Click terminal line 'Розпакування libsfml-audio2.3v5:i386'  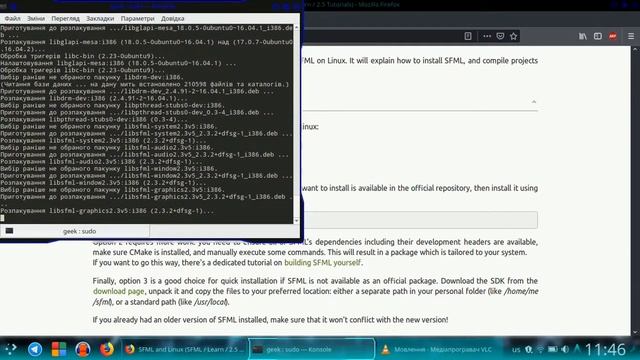coord(101,162)
